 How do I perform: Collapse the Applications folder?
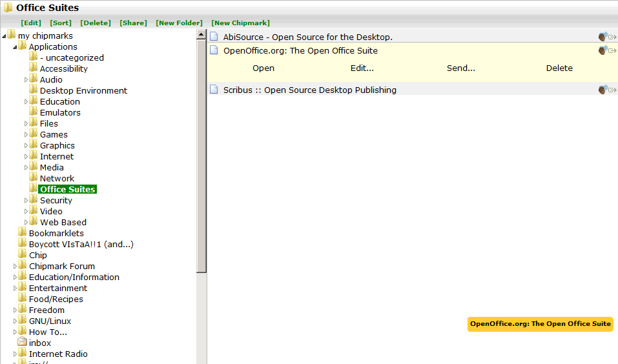[15, 47]
